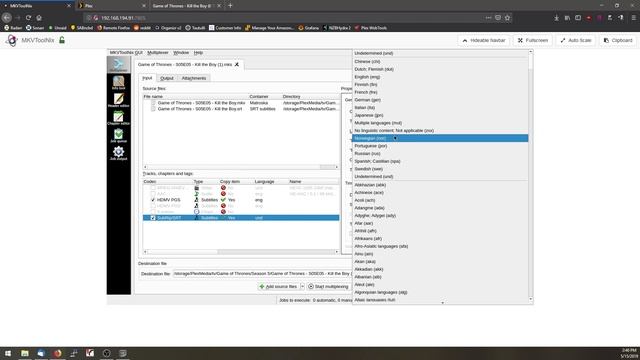Open the Multiplexer menu
This screenshot has width=640, height=360.
pos(158,53)
